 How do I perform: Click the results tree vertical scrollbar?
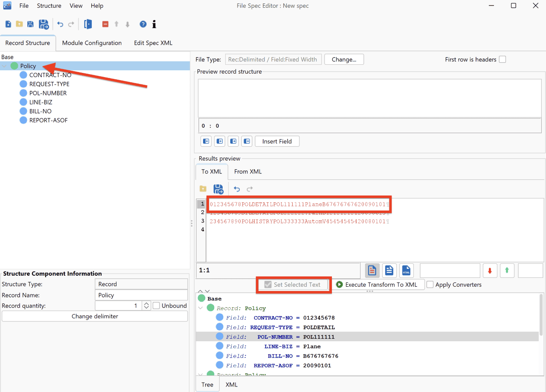[x=541, y=315]
